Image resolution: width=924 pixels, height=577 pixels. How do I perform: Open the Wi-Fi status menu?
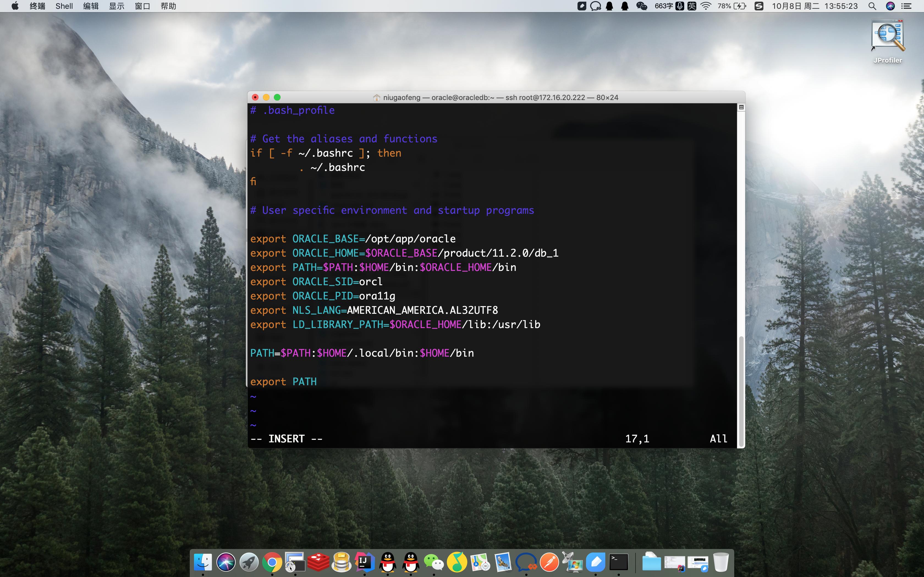pyautogui.click(x=706, y=6)
